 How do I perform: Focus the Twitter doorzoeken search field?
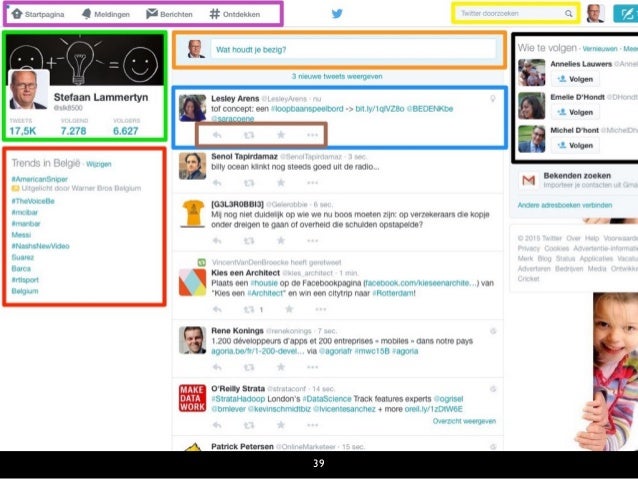pos(516,13)
